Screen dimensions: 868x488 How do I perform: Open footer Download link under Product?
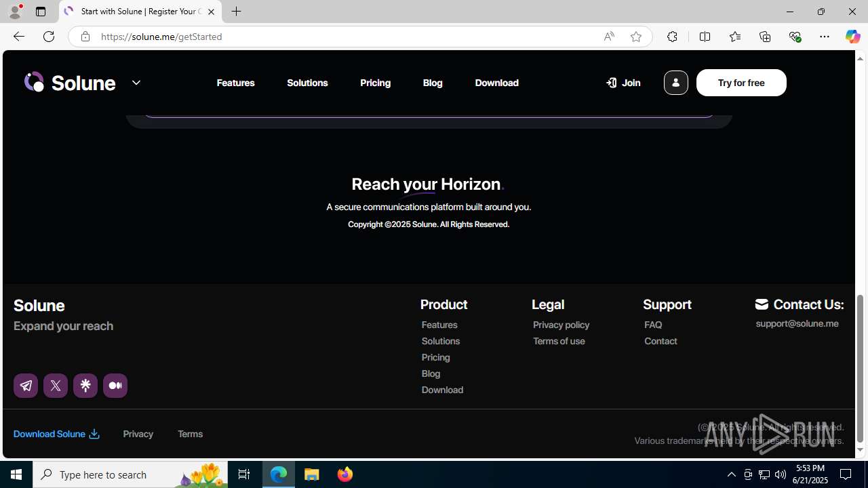click(443, 390)
